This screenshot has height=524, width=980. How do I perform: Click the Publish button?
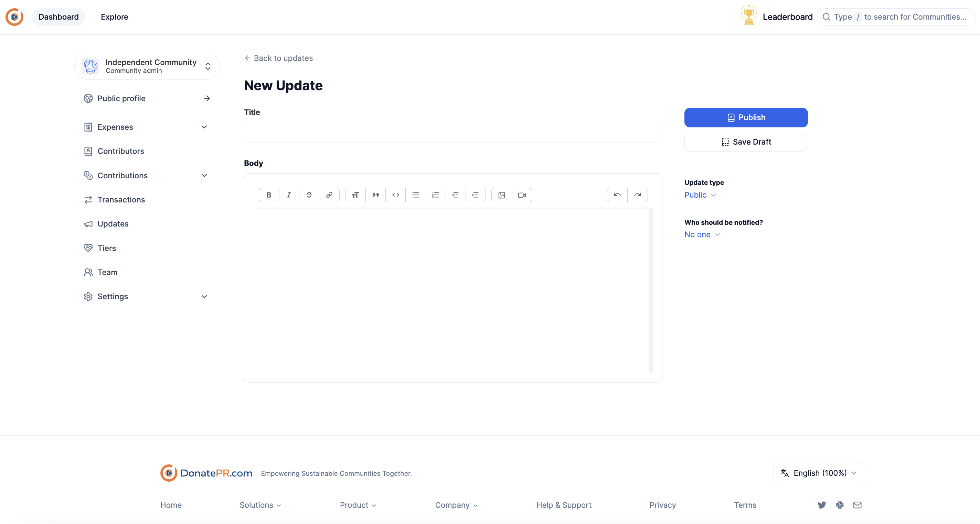pos(746,118)
